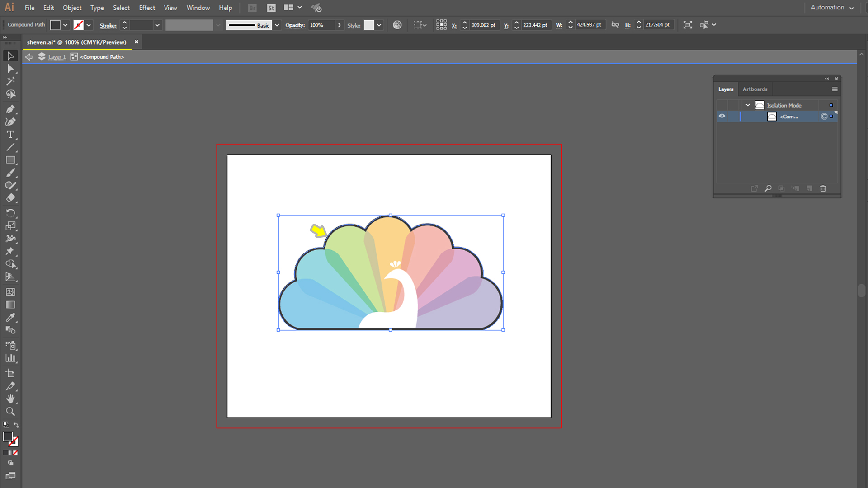Choose the Eraser tool
The image size is (868, 488).
[x=10, y=198]
